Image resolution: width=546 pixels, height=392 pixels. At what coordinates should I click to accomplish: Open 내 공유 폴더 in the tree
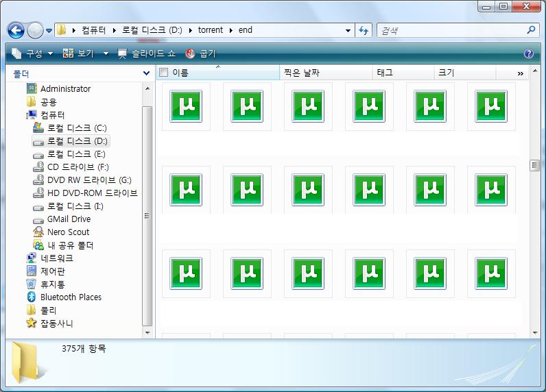tap(63, 245)
